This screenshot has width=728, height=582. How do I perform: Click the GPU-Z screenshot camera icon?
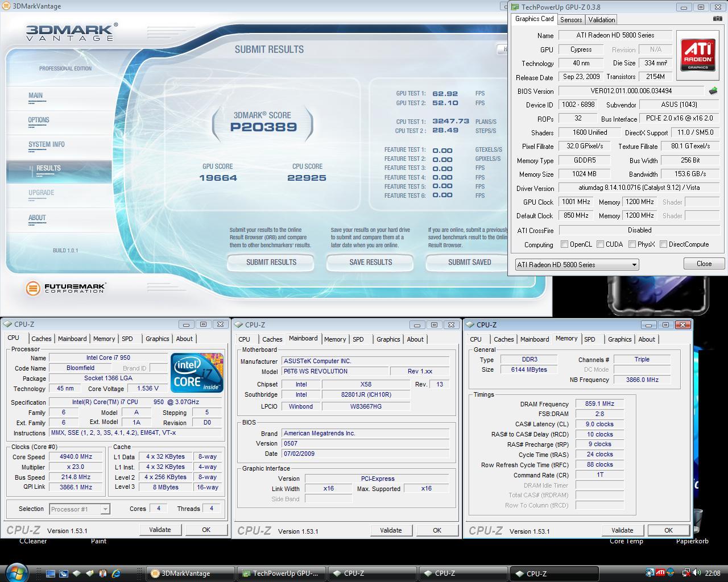[x=717, y=19]
